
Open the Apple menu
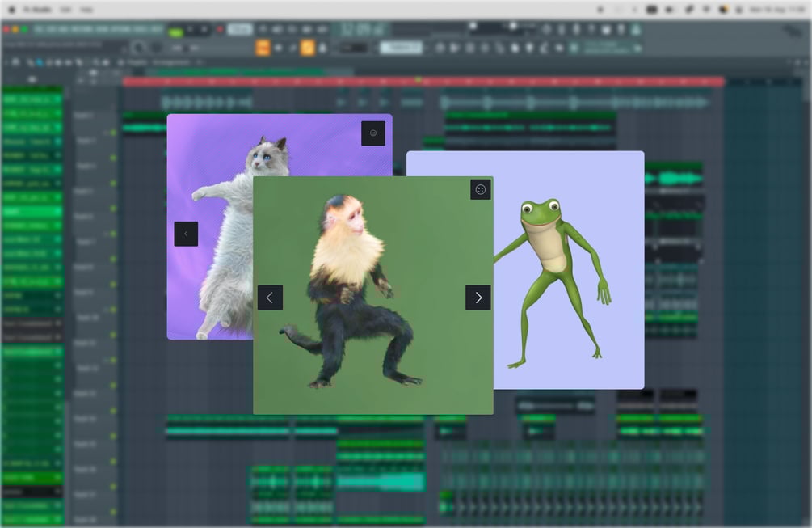click(x=12, y=10)
